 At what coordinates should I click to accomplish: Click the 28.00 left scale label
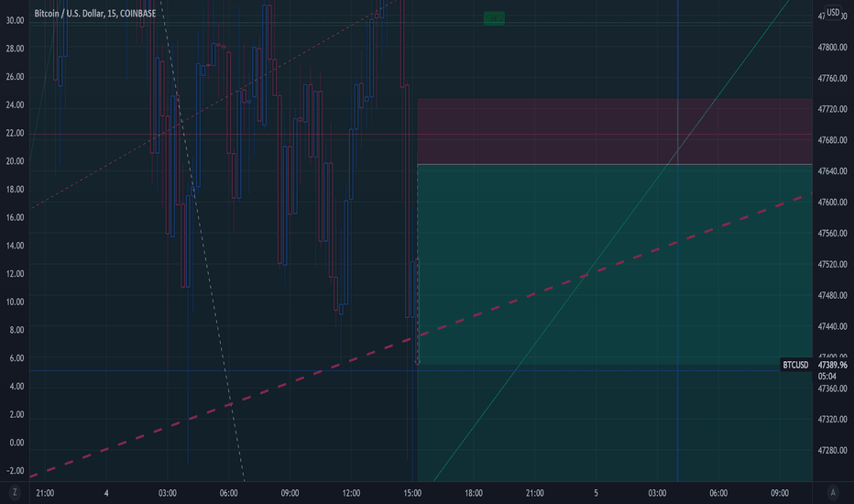point(15,49)
